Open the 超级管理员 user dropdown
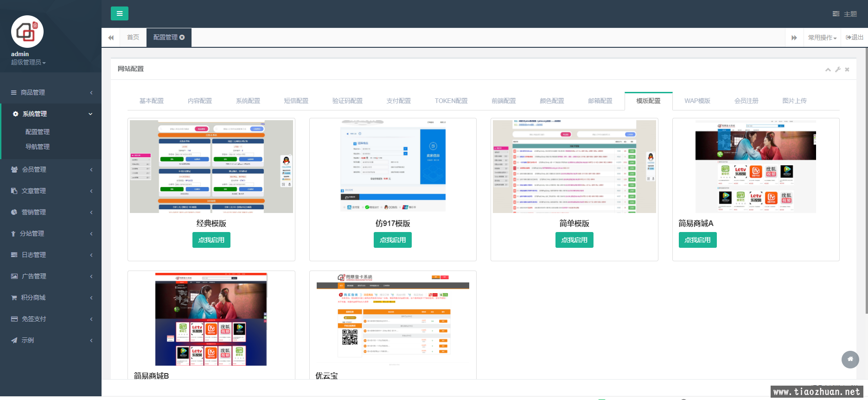Image resolution: width=868 pixels, height=400 pixels. click(28, 62)
